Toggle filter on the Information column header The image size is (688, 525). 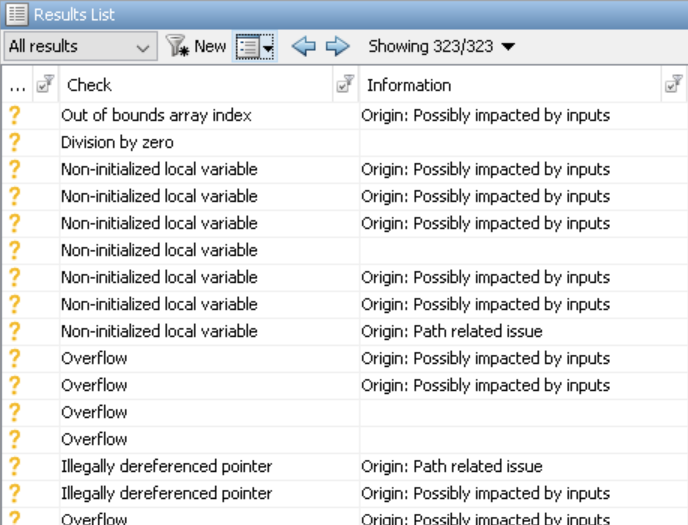coord(674,86)
